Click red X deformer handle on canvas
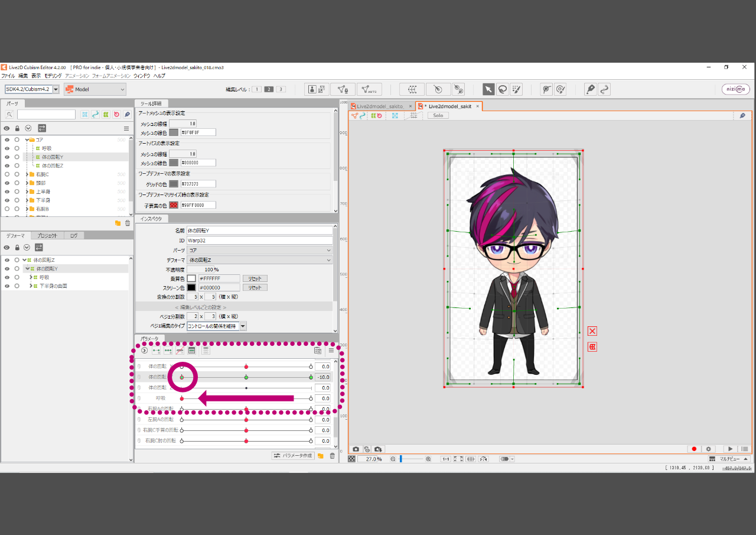The image size is (756, 535). tap(592, 331)
